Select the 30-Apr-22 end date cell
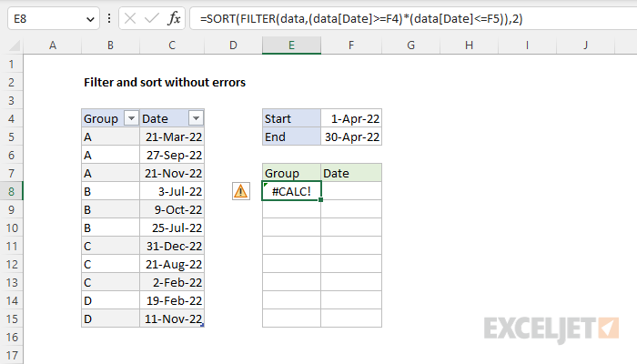Viewport: 637px width, 364px height. [351, 136]
